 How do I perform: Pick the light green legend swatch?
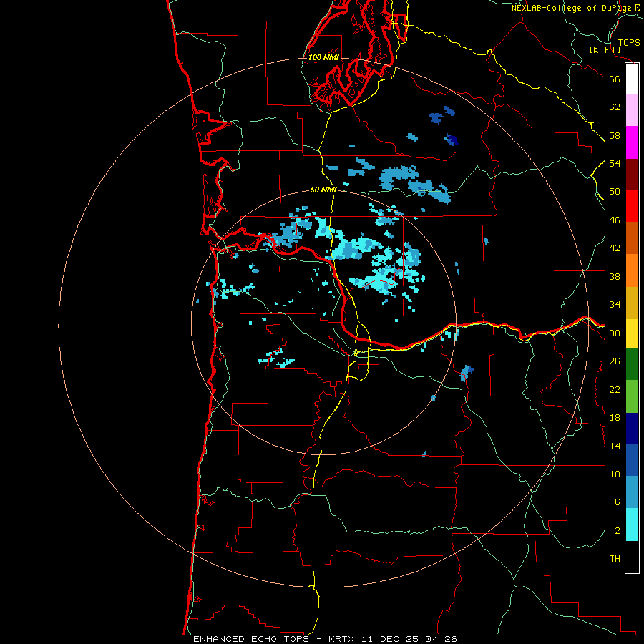point(632,396)
